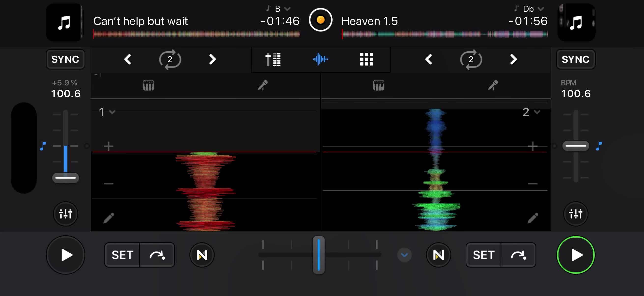Image resolution: width=644 pixels, height=296 pixels.
Task: Select instrumental stem on deck 1
Action: coord(148,85)
